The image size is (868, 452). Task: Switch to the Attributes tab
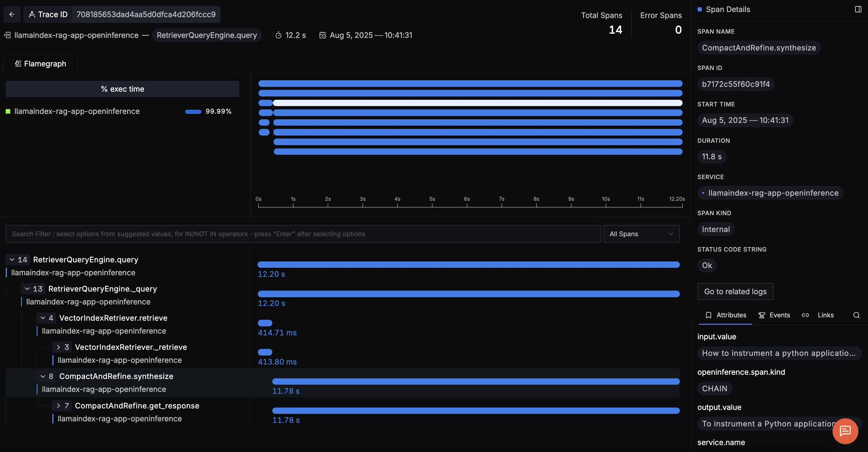click(726, 315)
